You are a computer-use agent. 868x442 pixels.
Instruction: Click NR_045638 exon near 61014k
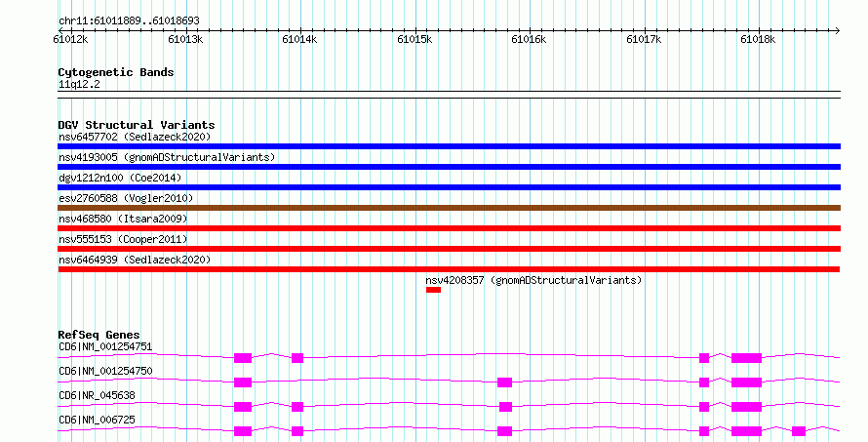297,407
